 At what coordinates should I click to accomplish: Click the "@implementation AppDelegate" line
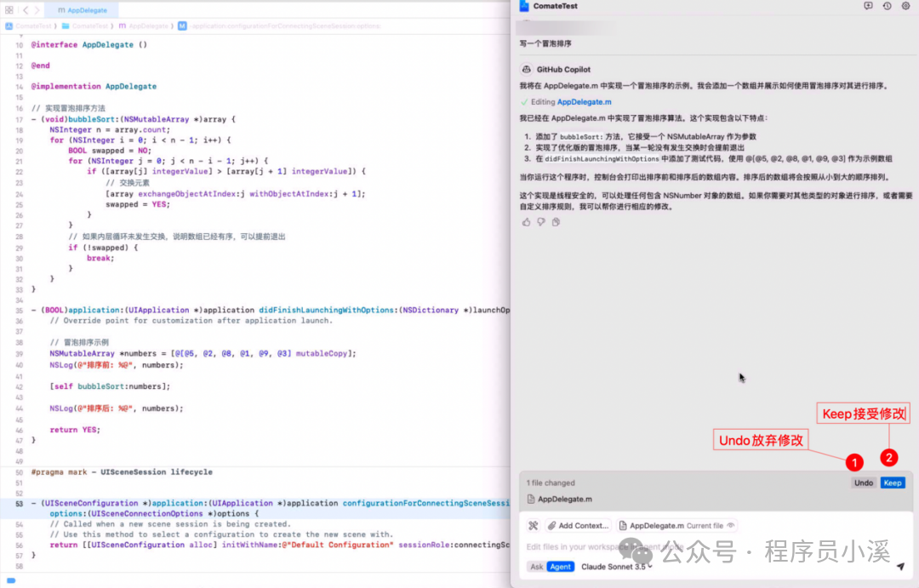94,86
